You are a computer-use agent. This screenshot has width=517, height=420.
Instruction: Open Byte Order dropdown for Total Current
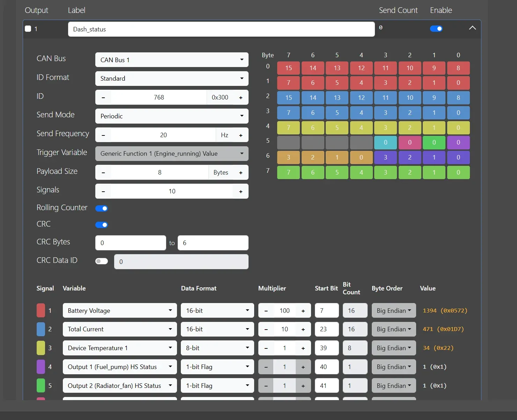pos(394,329)
